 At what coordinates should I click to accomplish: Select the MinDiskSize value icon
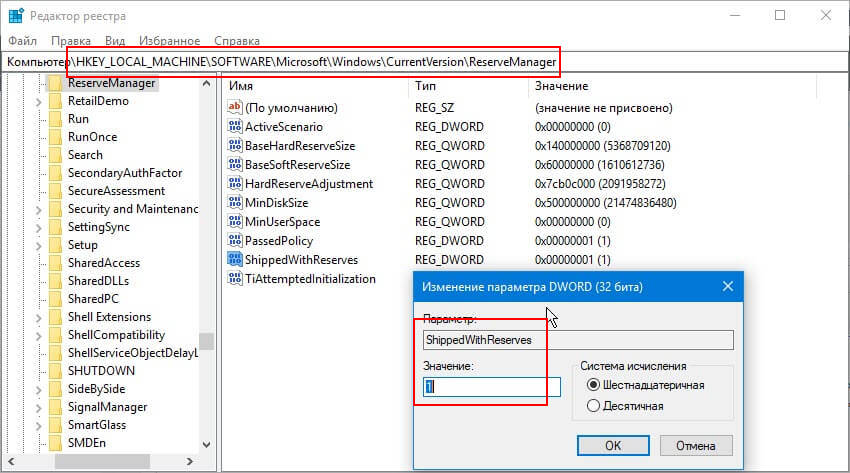[x=235, y=202]
